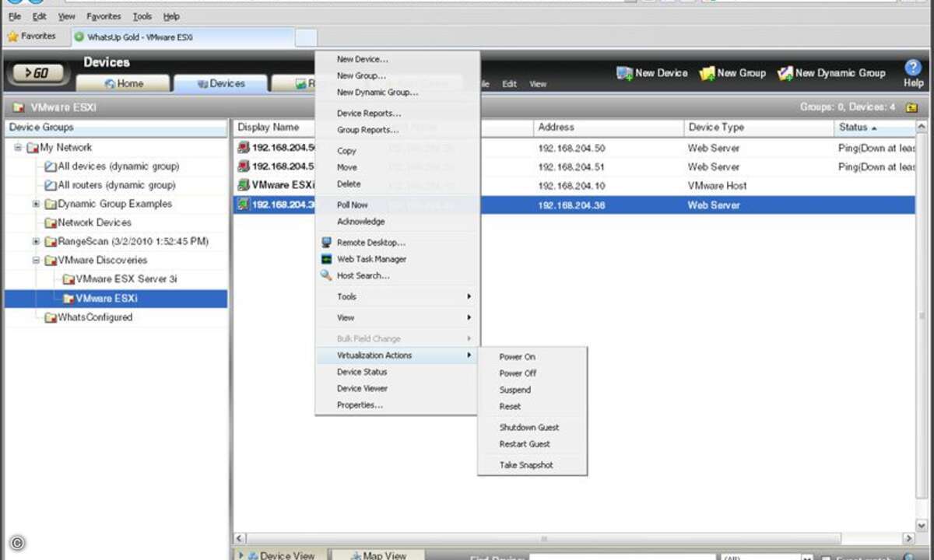Choose Copy in the context menu

346,151
